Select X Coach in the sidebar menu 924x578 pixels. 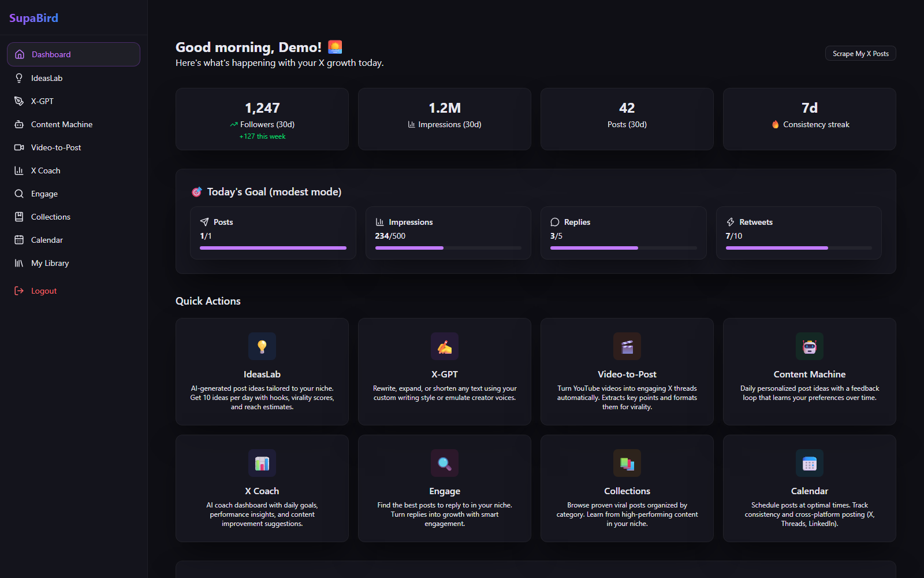(x=73, y=171)
